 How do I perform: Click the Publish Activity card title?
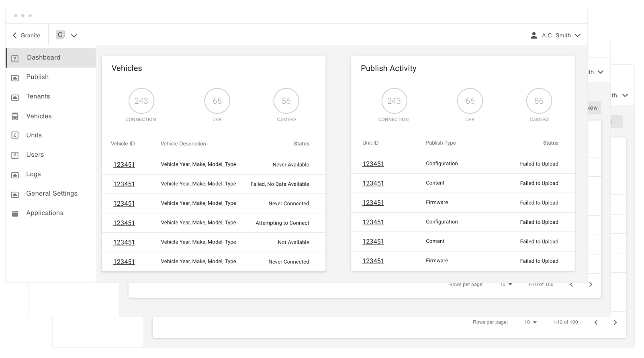tap(388, 68)
